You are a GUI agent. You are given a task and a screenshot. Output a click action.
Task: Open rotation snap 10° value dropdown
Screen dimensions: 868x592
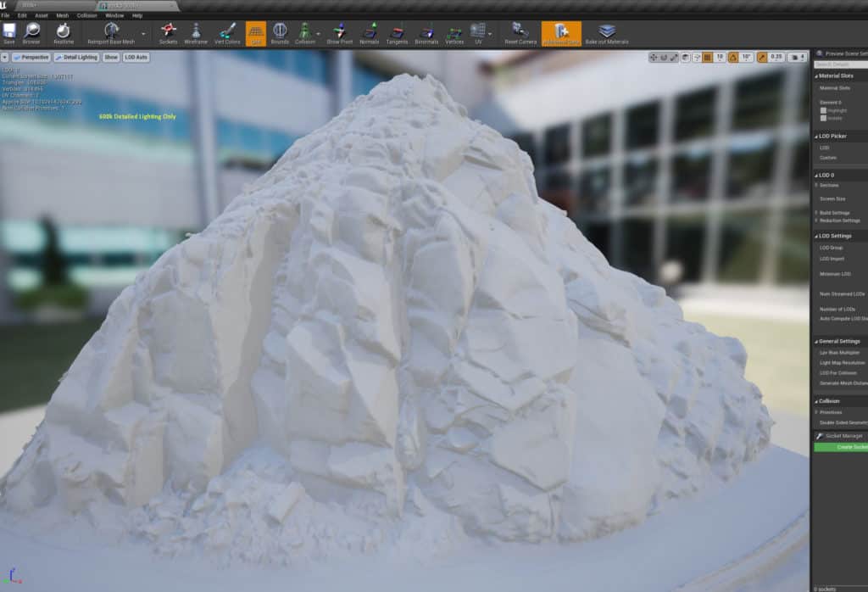pyautogui.click(x=746, y=57)
